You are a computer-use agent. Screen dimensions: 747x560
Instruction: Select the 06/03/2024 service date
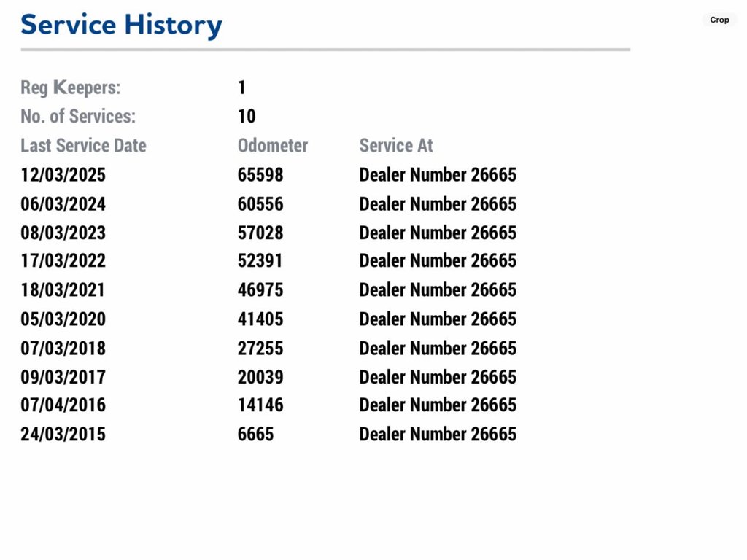point(63,204)
